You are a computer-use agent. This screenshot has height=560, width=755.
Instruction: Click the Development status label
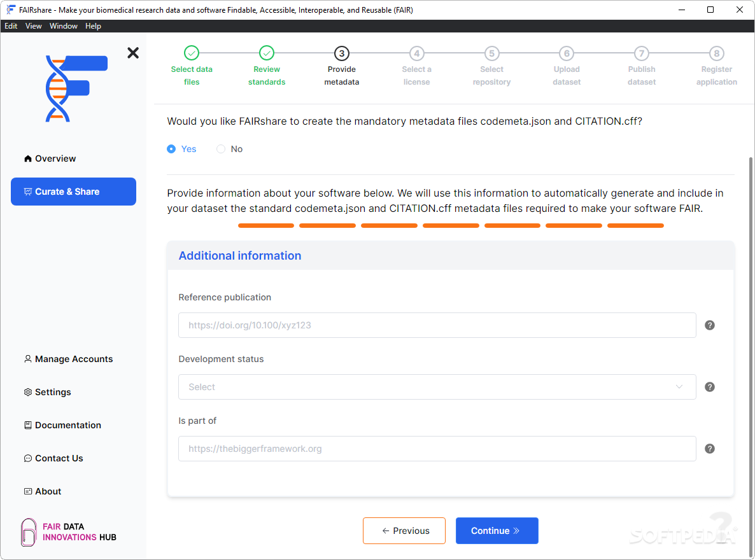(221, 359)
